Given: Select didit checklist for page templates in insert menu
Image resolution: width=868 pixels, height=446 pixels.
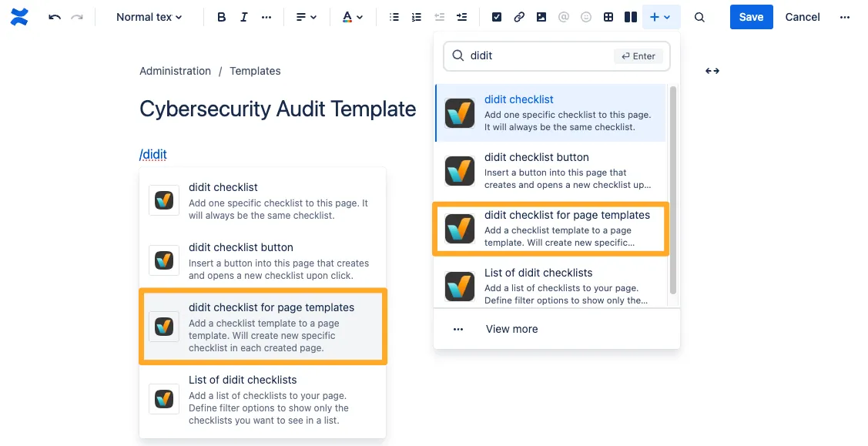Looking at the screenshot, I should pyautogui.click(x=551, y=229).
